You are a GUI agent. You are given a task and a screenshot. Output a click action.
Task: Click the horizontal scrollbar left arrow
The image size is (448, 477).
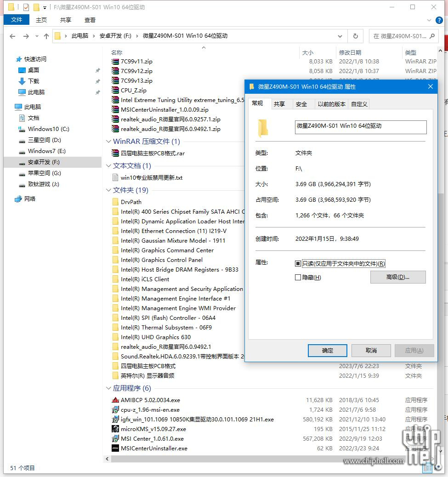click(x=107, y=459)
